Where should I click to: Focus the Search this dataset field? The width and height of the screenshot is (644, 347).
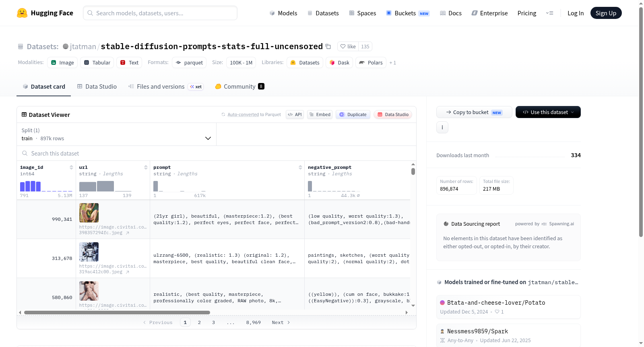point(217,153)
